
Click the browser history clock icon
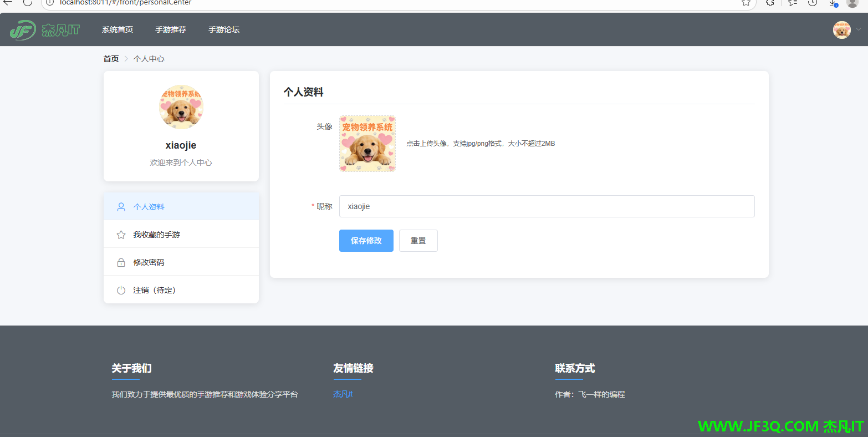(812, 3)
